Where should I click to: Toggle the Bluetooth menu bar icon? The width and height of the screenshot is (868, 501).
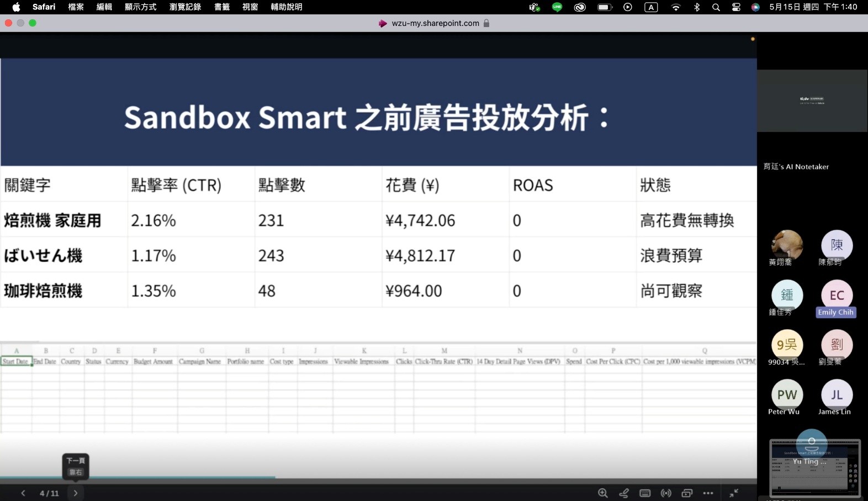(x=697, y=7)
